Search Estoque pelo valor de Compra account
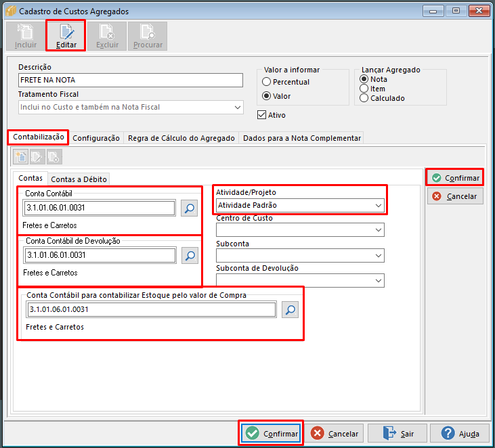 click(290, 309)
